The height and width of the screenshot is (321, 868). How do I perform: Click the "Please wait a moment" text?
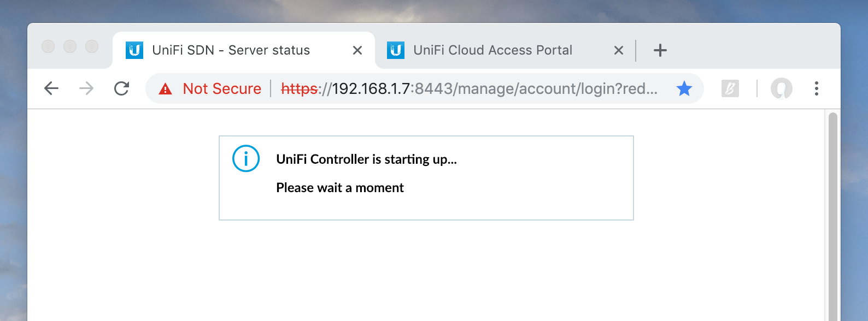(x=340, y=188)
